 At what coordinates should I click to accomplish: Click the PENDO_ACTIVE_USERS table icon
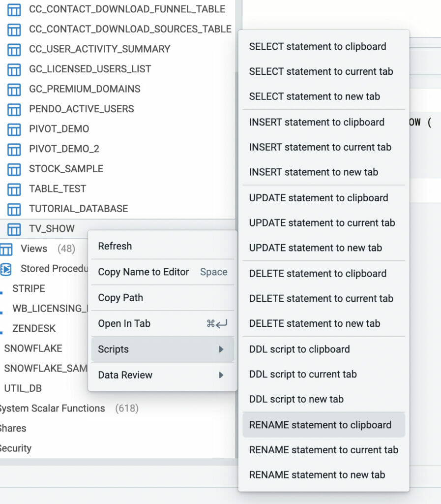point(14,109)
